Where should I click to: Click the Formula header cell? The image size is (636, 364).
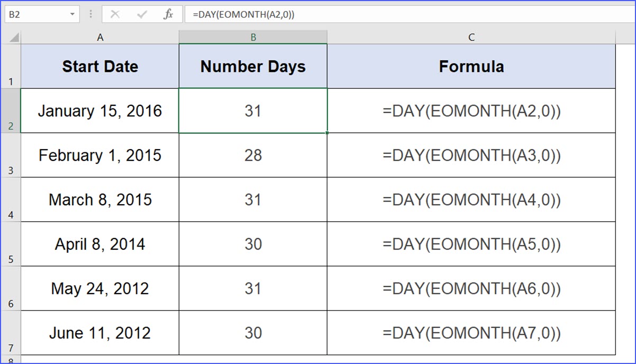pos(471,65)
